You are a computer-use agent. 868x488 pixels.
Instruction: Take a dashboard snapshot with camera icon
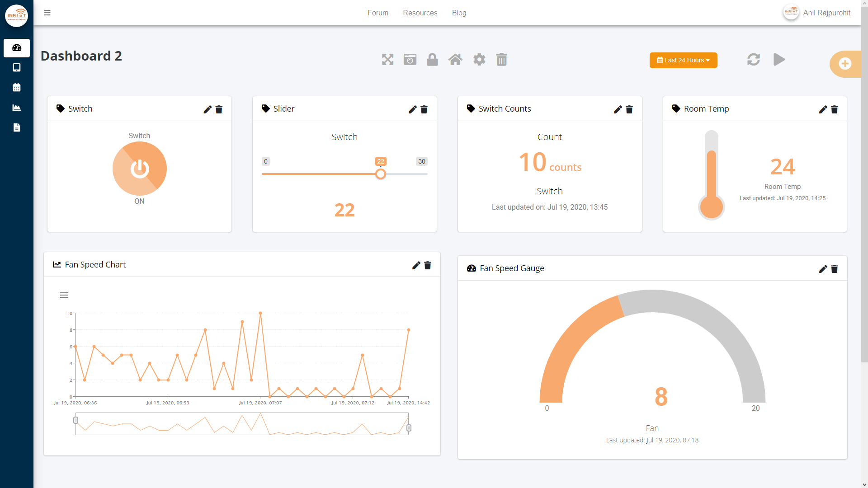[x=410, y=60]
